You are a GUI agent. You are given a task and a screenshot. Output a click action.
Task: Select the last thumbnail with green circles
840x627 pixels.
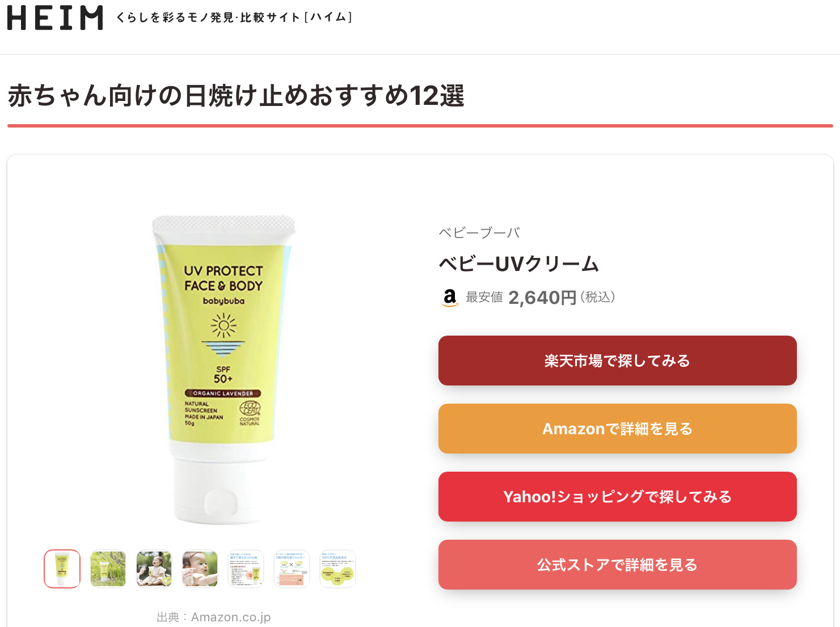tap(337, 569)
